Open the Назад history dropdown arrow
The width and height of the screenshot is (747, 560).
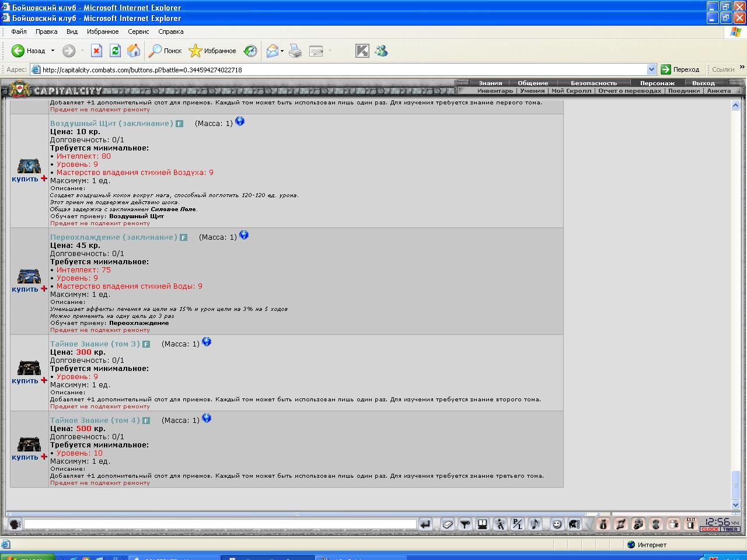coord(53,51)
